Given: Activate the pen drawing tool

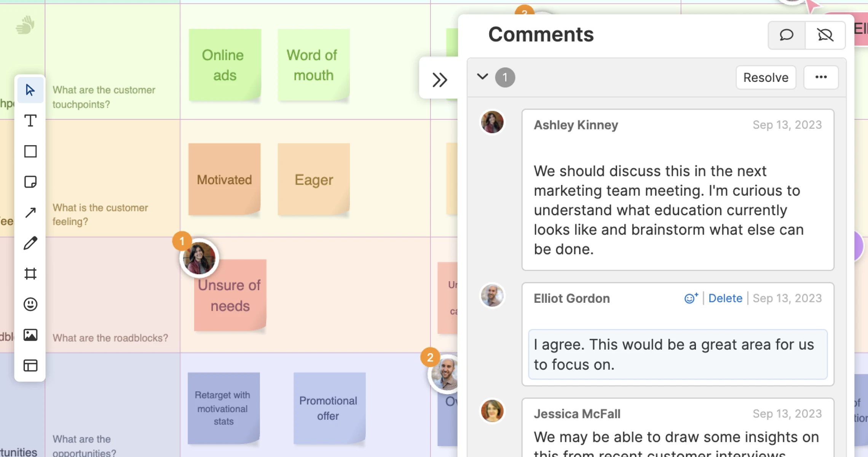Looking at the screenshot, I should point(30,243).
